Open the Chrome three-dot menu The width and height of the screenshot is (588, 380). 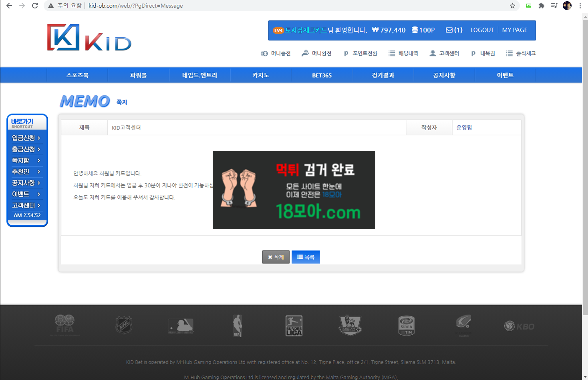pos(580,6)
